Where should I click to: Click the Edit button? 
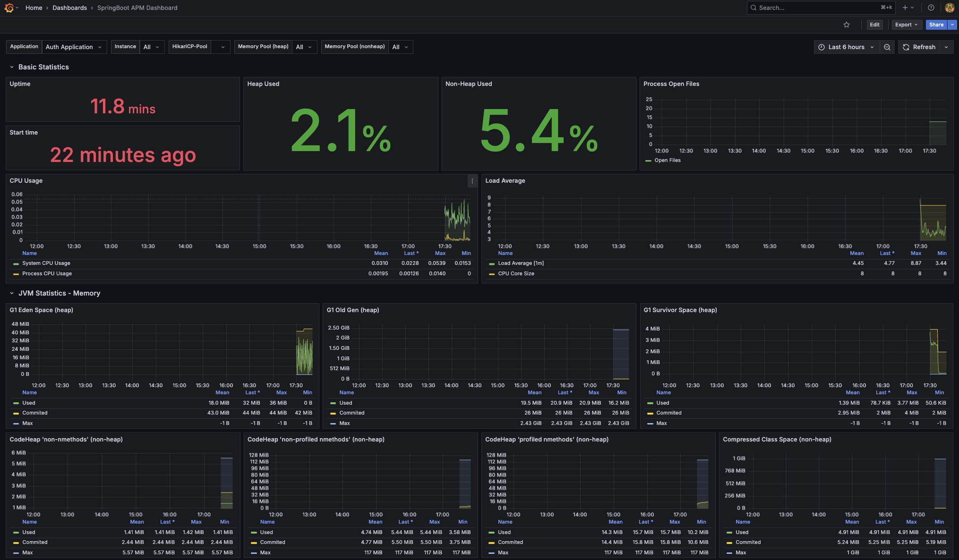pyautogui.click(x=874, y=25)
